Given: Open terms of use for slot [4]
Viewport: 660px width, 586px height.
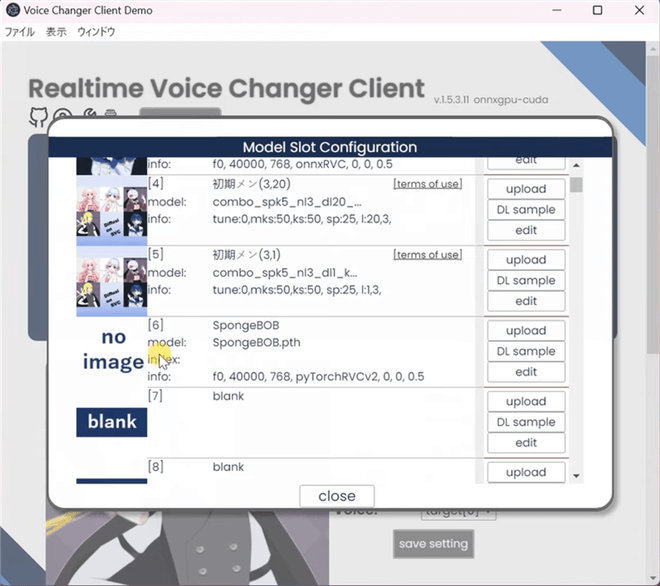Looking at the screenshot, I should (428, 184).
